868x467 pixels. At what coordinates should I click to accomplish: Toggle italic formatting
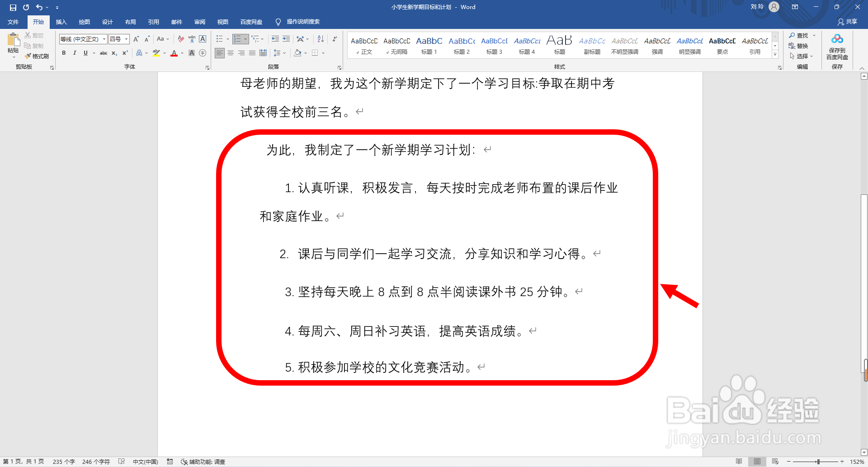click(75, 53)
